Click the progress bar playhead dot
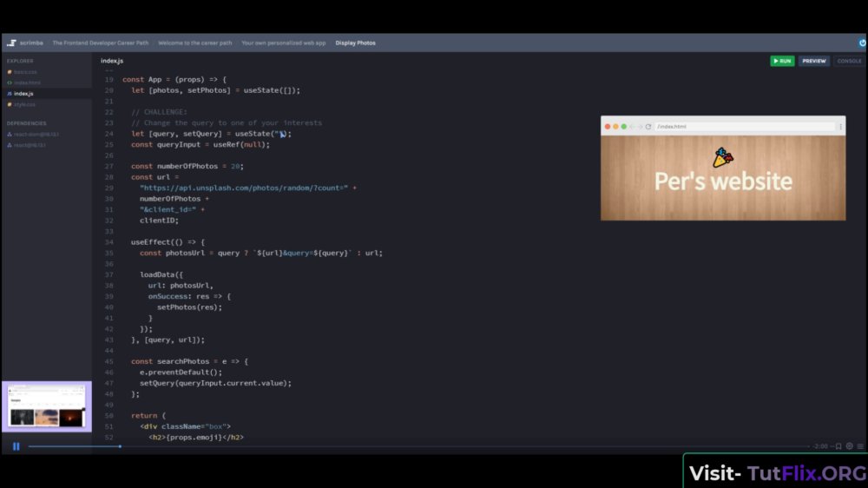The height and width of the screenshot is (488, 868). click(120, 446)
